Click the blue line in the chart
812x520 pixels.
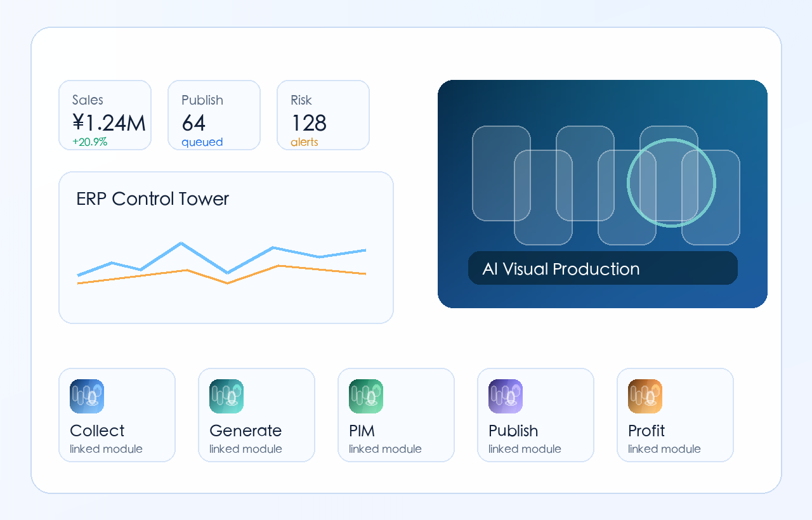click(222, 259)
